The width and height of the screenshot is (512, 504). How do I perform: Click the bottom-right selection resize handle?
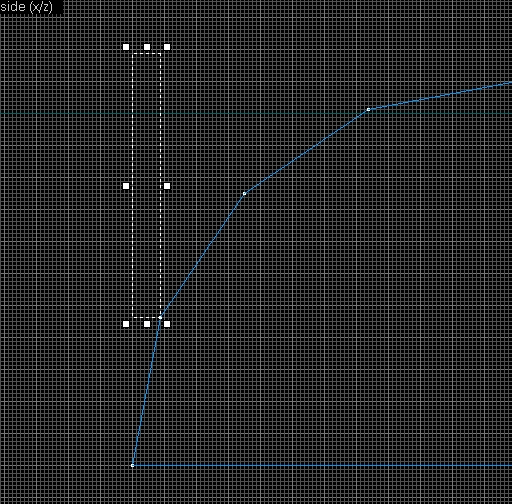167,324
